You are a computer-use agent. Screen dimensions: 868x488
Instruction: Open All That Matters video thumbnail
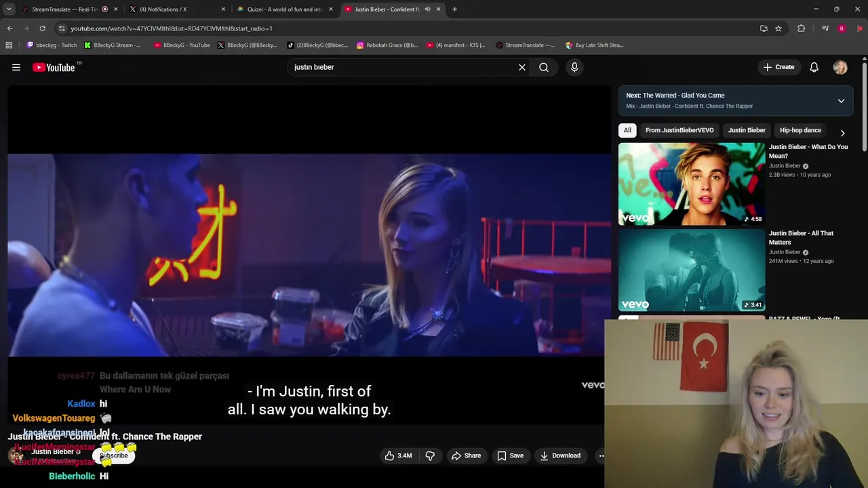(692, 270)
